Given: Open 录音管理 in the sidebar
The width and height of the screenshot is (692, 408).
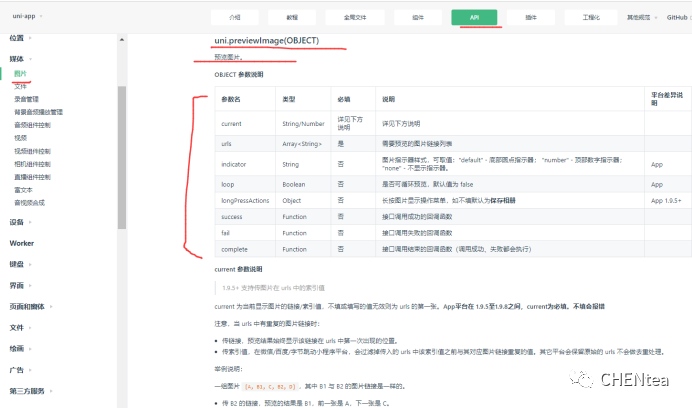Looking at the screenshot, I should point(26,99).
